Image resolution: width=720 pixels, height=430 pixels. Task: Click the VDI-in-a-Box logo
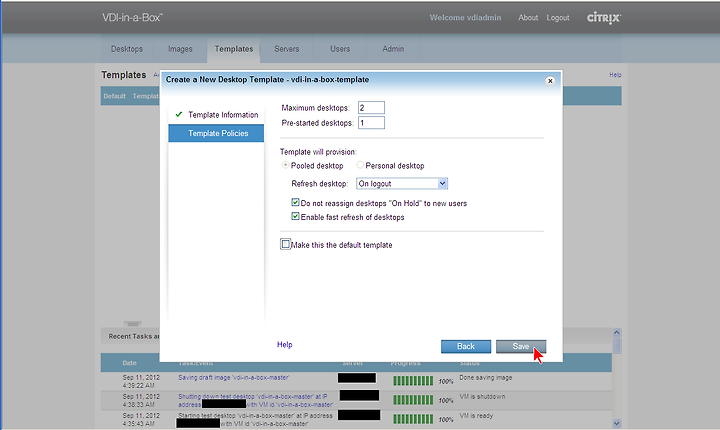coord(132,17)
